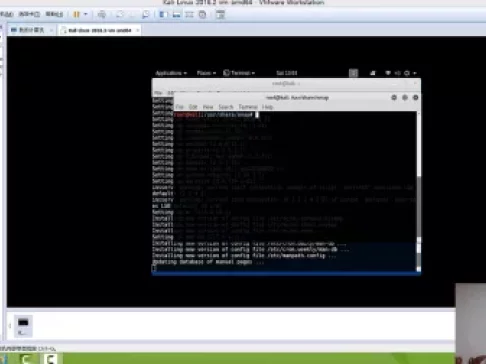486x364 pixels.
Task: Select the VM thumbnail in the bottom bar
Action: (23, 326)
